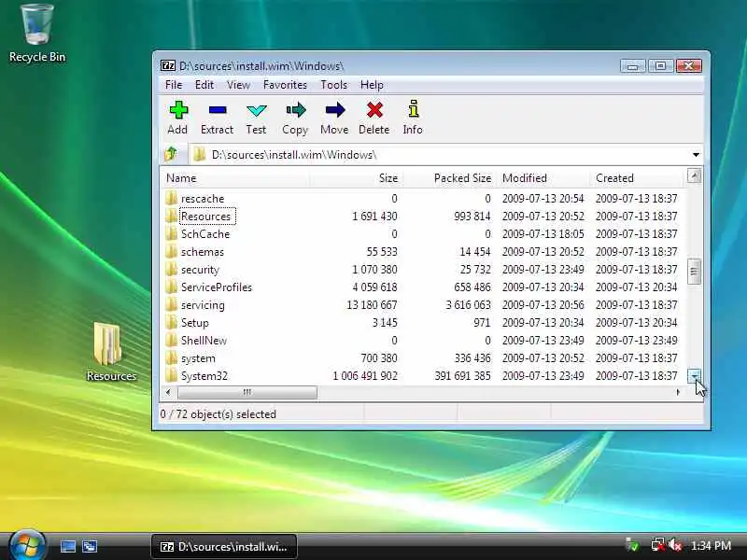This screenshot has width=747, height=560.
Task: Open the File menu
Action: (174, 85)
